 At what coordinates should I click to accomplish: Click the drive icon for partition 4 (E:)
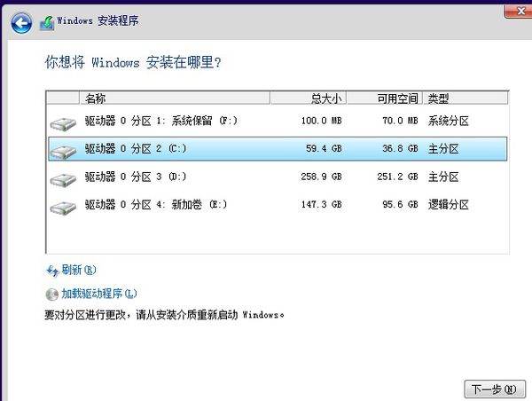(63, 208)
